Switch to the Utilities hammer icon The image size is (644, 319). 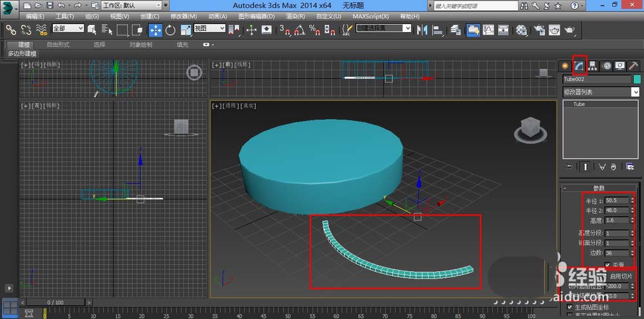tap(633, 66)
